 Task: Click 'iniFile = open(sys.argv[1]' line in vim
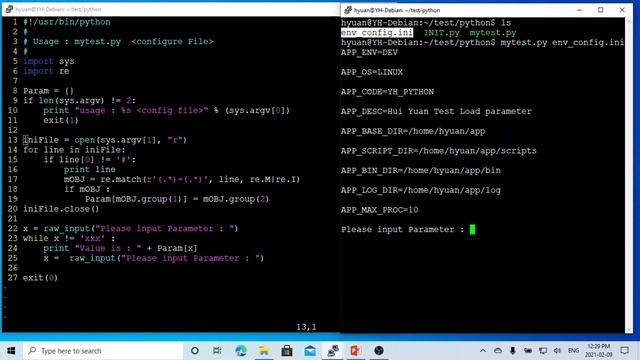click(x=105, y=140)
